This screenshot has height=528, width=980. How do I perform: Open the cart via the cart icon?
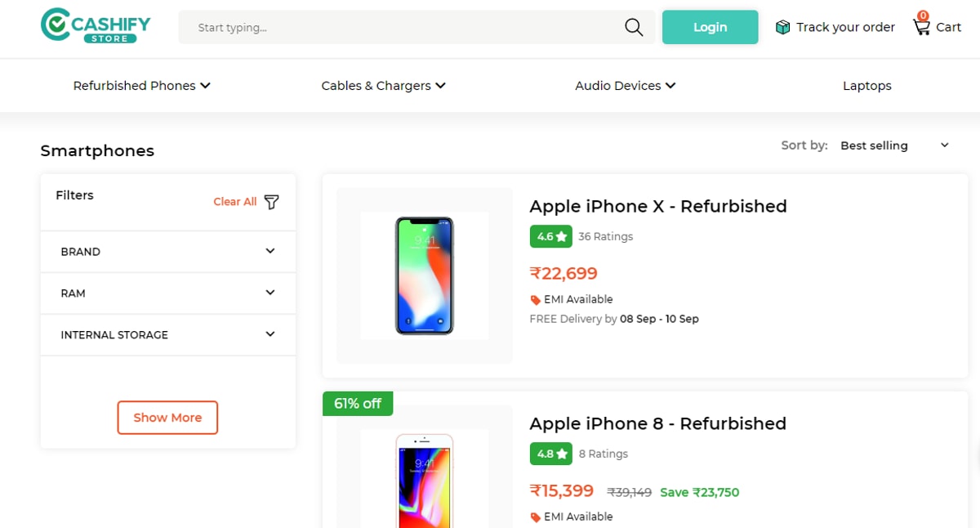pos(924,27)
